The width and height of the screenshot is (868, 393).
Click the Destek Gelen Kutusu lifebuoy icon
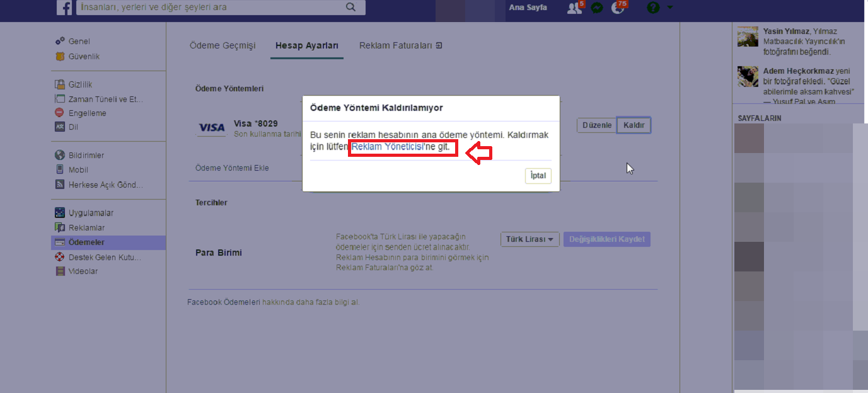60,257
